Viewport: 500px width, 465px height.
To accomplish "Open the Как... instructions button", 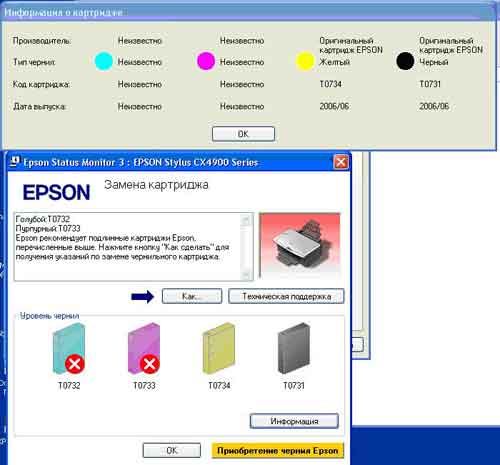I will [x=192, y=296].
